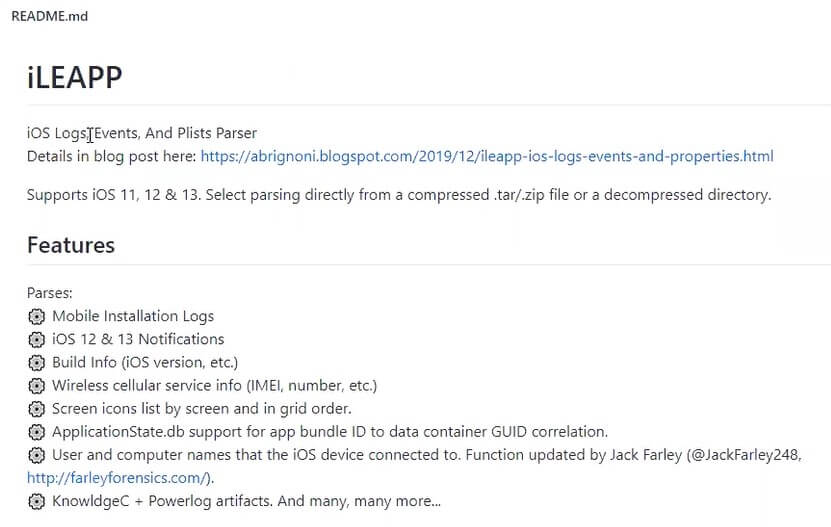Click gear icon next to KnowldgeC + Powerlog artifacts

pos(37,501)
